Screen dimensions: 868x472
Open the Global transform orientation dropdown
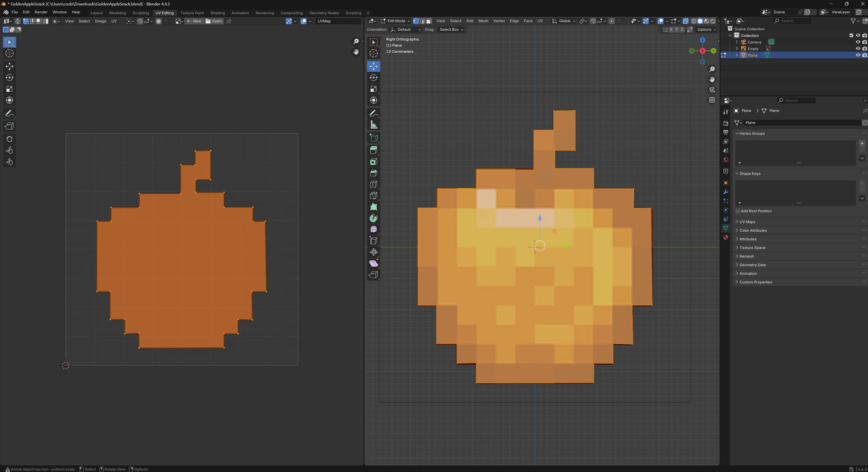click(563, 21)
